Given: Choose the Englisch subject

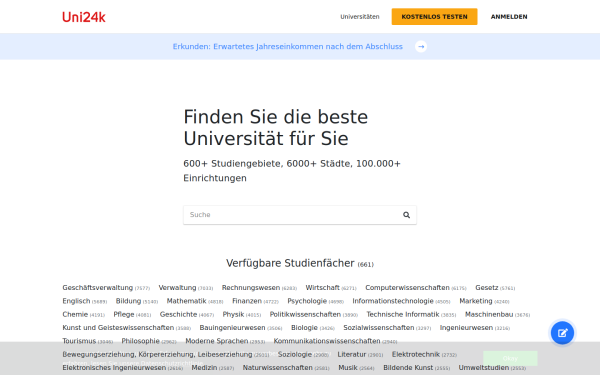Looking at the screenshot, I should pyautogui.click(x=76, y=301).
